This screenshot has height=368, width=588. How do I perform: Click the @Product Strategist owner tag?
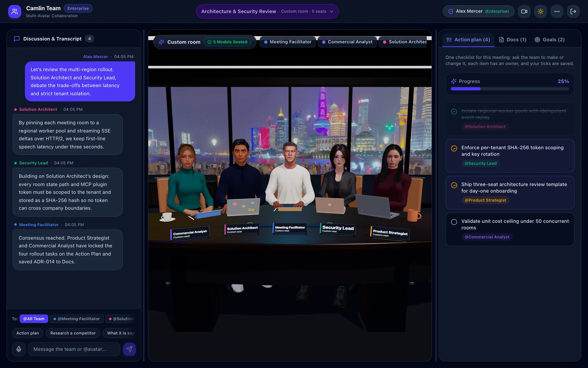coord(485,200)
